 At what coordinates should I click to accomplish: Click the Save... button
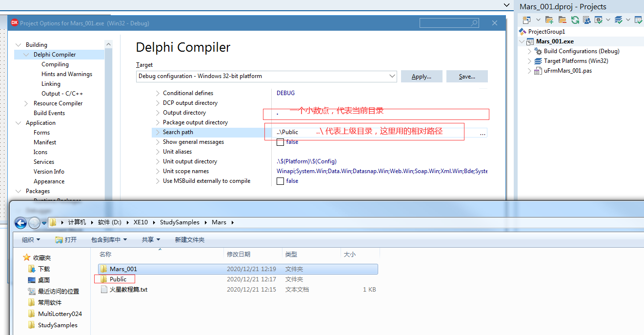(x=467, y=77)
